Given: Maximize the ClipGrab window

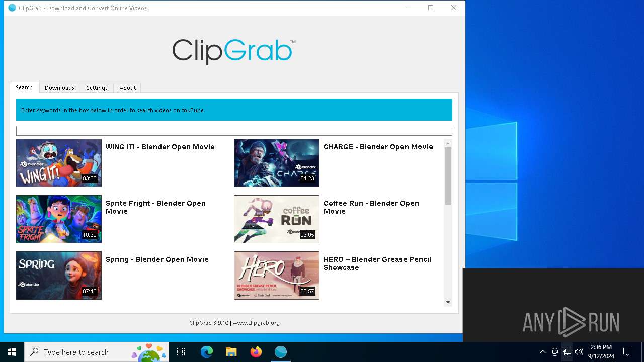Looking at the screenshot, I should [x=431, y=8].
